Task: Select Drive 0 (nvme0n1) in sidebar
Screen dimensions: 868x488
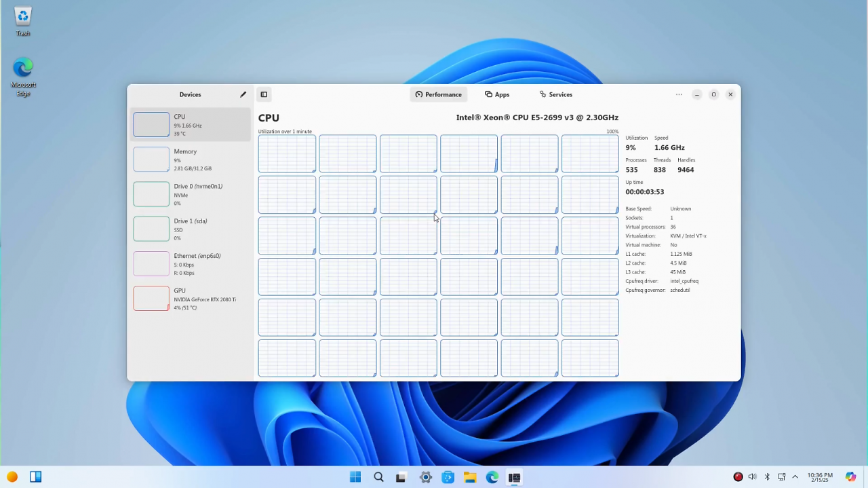Action: click(x=191, y=194)
